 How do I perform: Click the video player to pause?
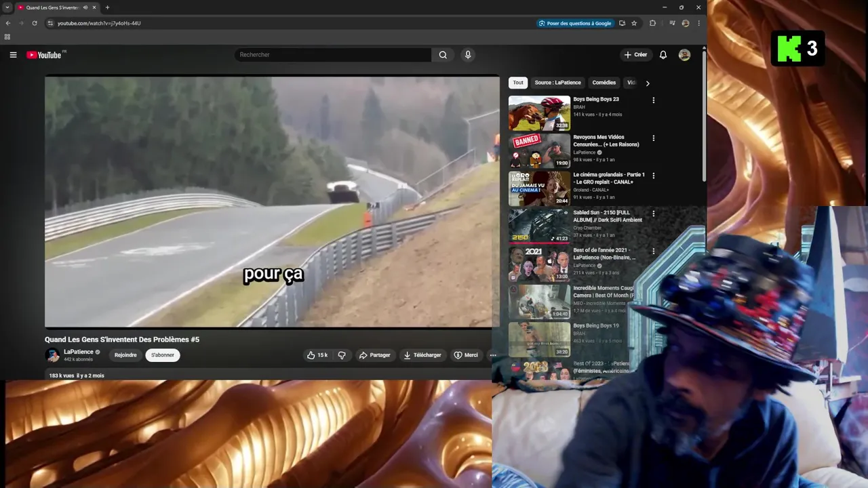[272, 202]
